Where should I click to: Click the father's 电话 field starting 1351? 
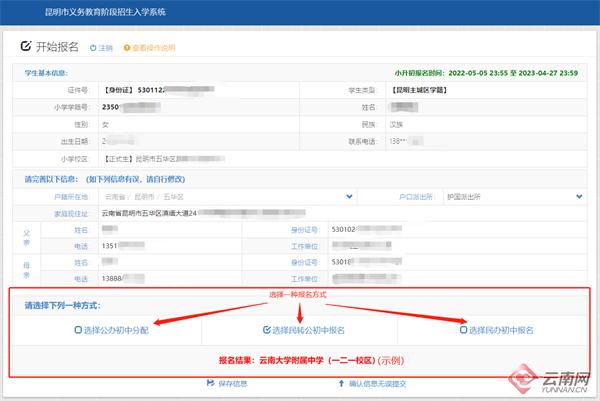click(170, 246)
